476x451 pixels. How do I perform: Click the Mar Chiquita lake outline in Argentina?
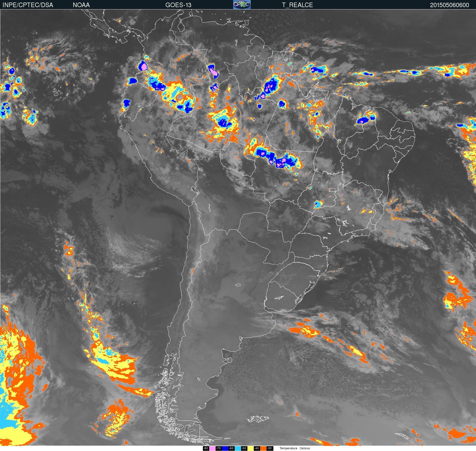238,285
